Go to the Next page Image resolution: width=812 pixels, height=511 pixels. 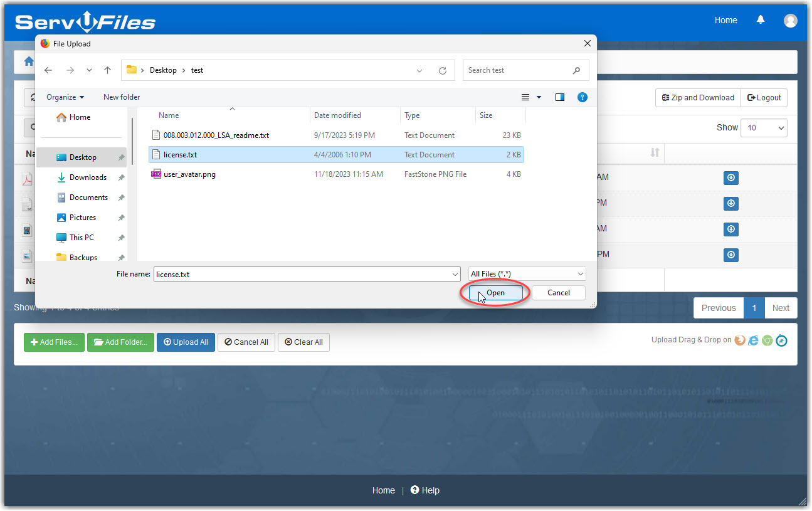click(781, 308)
